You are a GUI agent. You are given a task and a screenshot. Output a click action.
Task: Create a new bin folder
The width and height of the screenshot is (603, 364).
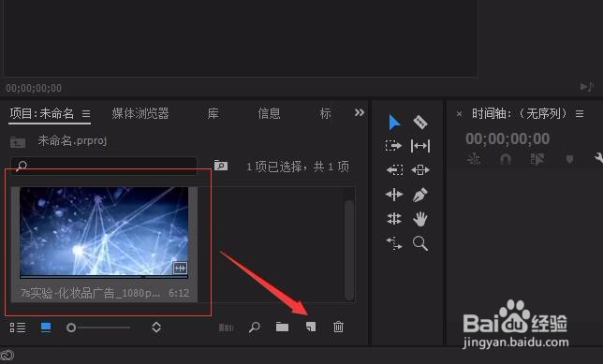pos(282,328)
